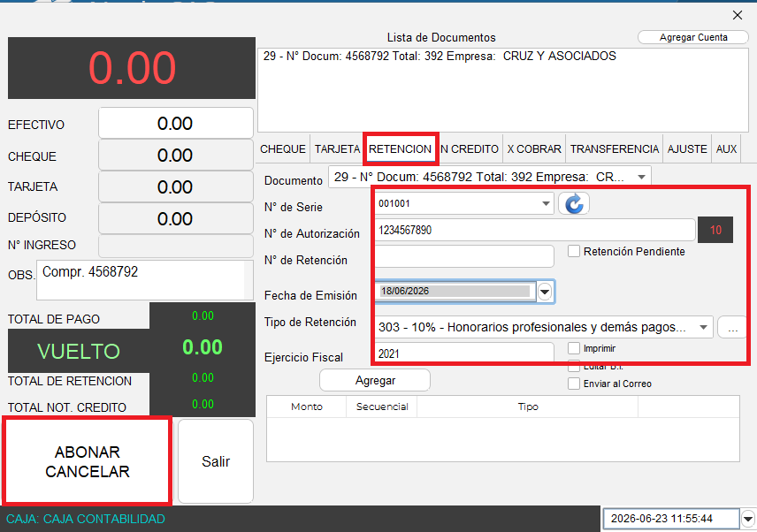
Task: Expand the Documento dropdown
Action: (x=641, y=177)
